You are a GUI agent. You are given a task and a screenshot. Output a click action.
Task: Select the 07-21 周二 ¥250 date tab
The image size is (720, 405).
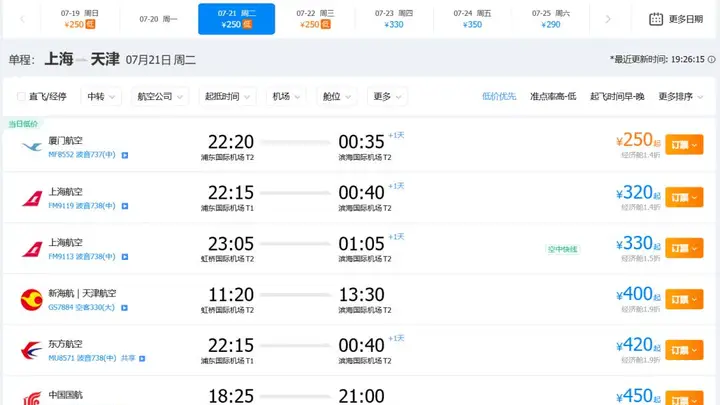click(x=236, y=19)
